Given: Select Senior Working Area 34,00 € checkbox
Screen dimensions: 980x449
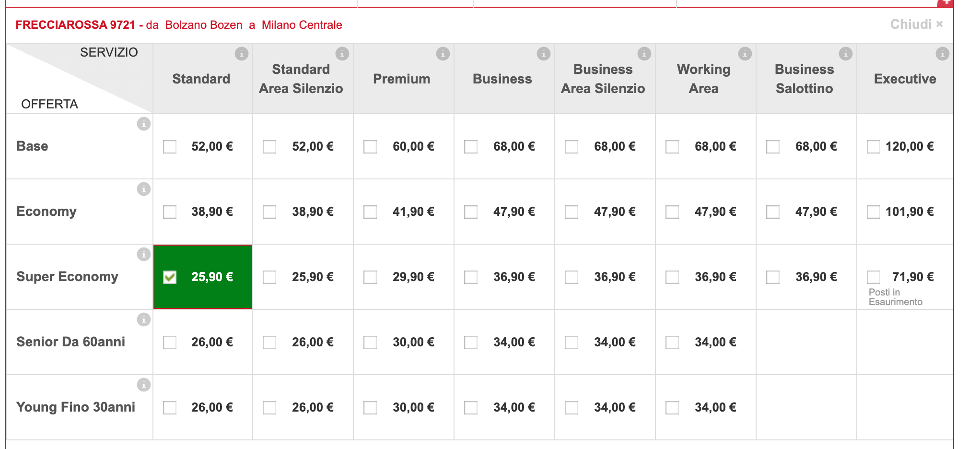Looking at the screenshot, I should (672, 343).
